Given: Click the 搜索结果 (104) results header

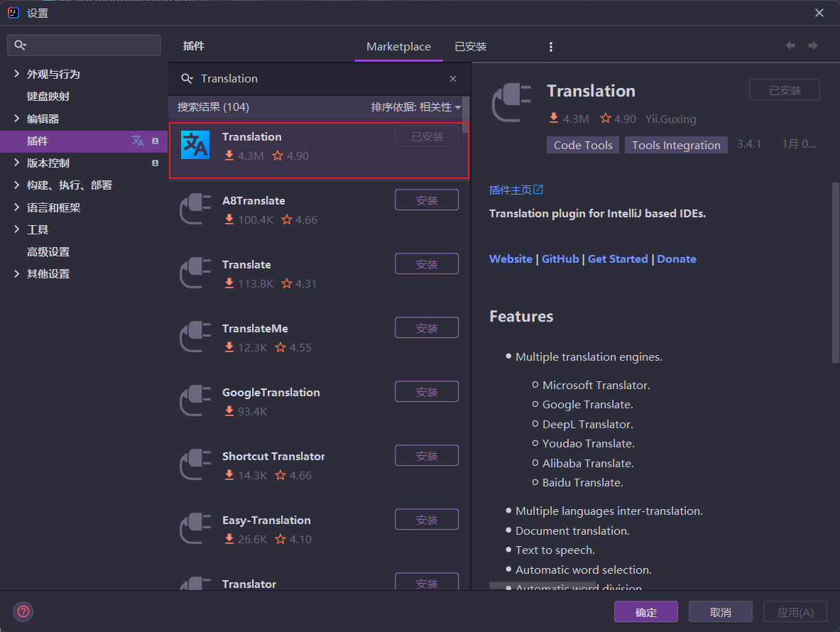Looking at the screenshot, I should tap(213, 107).
